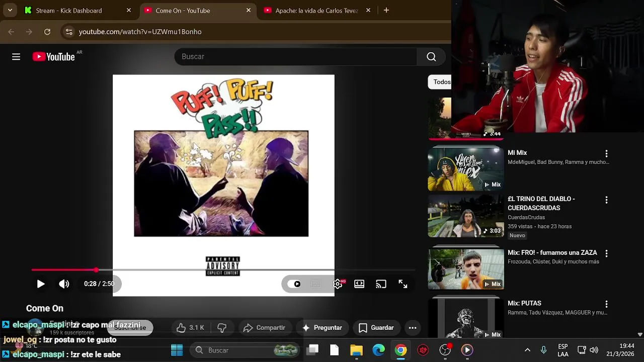Enter fullscreen mode on the player
This screenshot has height=362, width=644.
(x=403, y=284)
